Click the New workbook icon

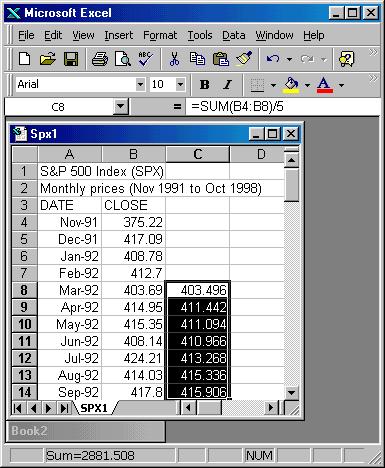(x=24, y=59)
